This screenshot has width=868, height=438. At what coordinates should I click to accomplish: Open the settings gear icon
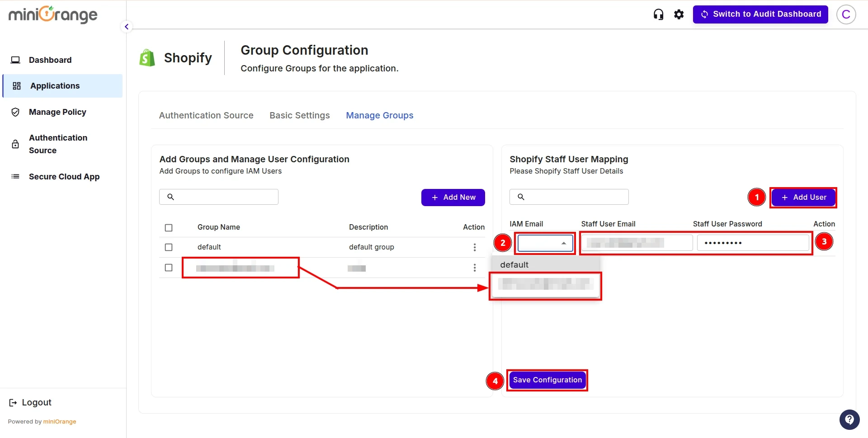(x=679, y=14)
